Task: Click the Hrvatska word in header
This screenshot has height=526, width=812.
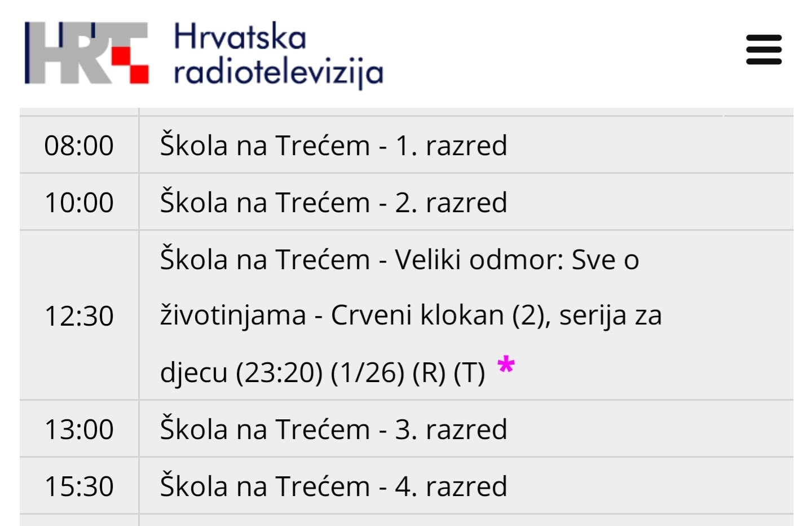Action: [x=240, y=37]
